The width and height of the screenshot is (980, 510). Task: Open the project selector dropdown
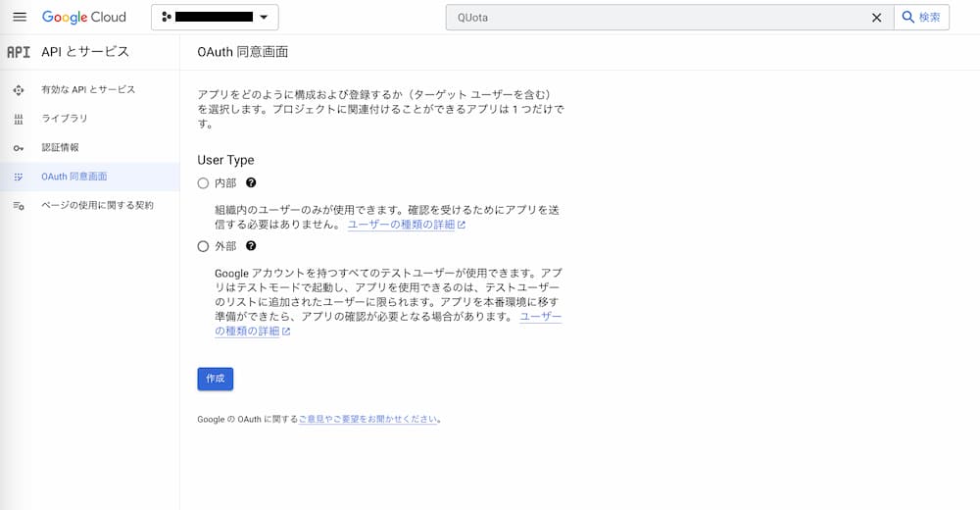coord(215,18)
